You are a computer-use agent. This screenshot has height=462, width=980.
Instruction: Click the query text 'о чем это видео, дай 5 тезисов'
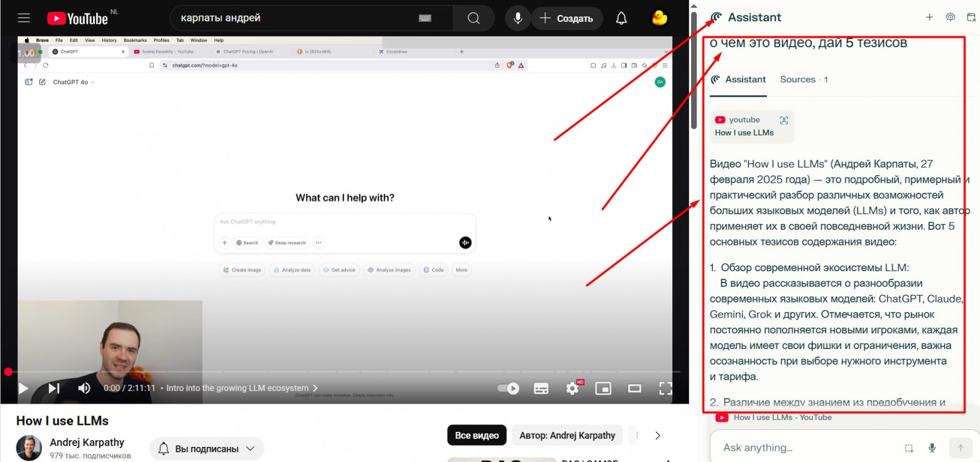point(808,43)
